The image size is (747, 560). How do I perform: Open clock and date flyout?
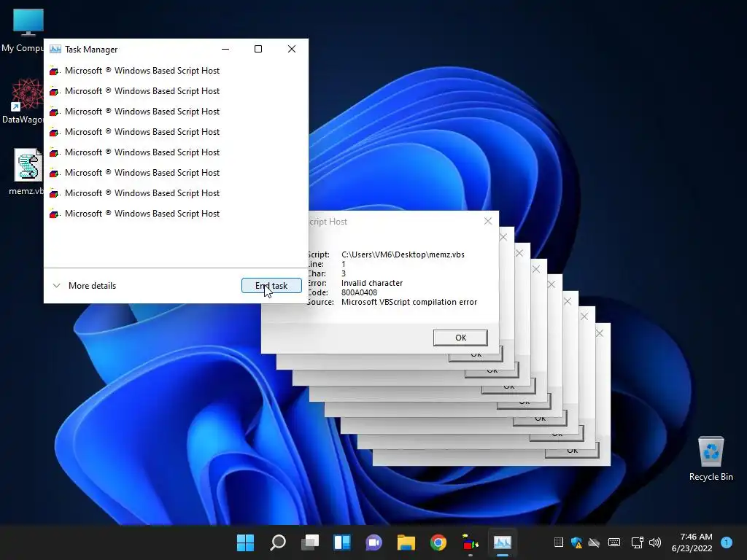click(692, 542)
